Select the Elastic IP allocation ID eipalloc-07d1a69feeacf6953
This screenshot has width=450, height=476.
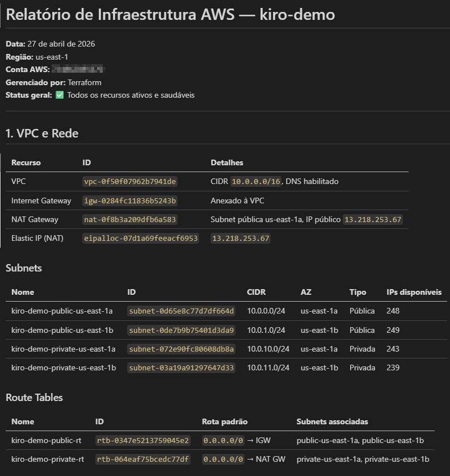click(x=141, y=239)
